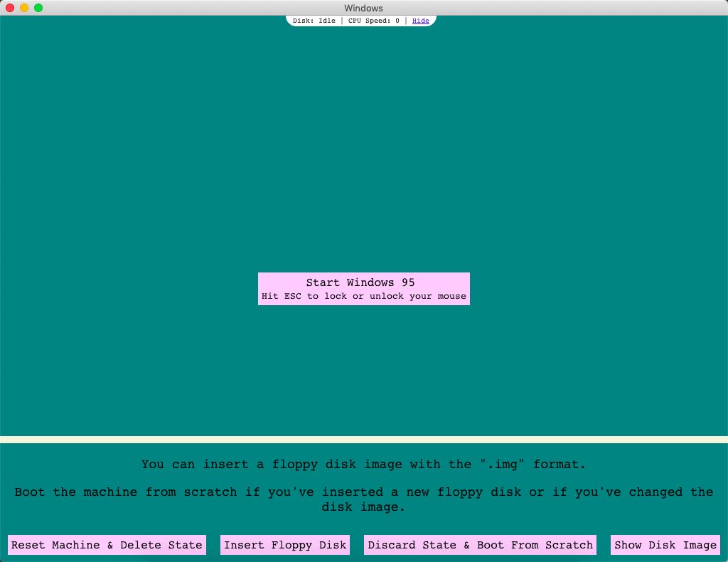Click the floppy disk image '.img' format text
The height and width of the screenshot is (562, 728).
tap(363, 464)
